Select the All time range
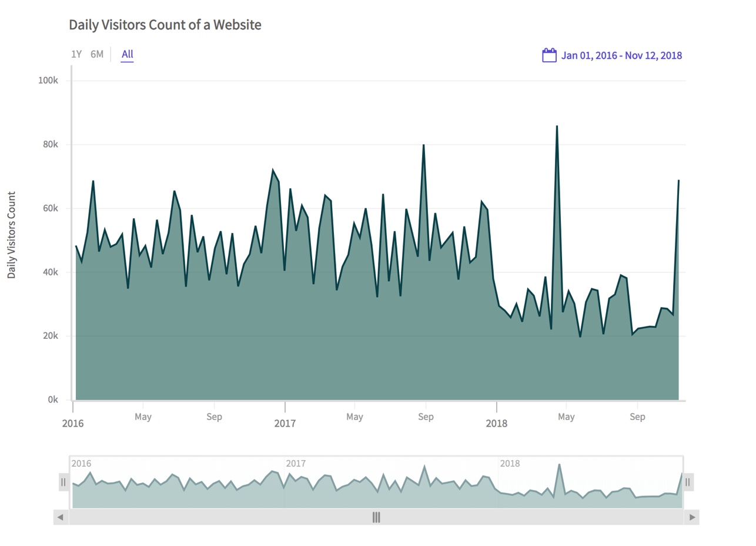 (128, 54)
